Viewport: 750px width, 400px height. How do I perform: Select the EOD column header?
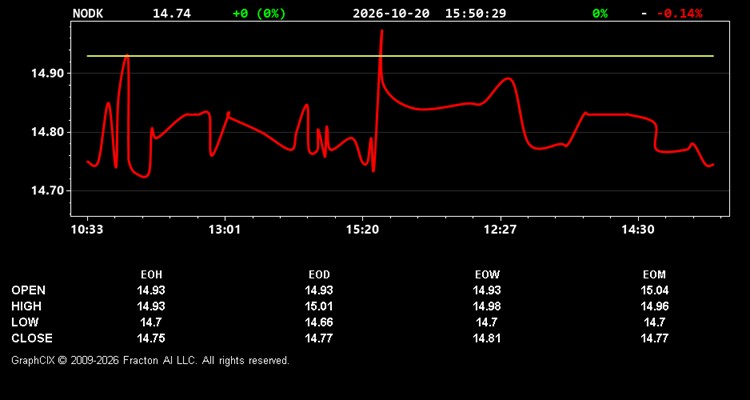[x=319, y=275]
